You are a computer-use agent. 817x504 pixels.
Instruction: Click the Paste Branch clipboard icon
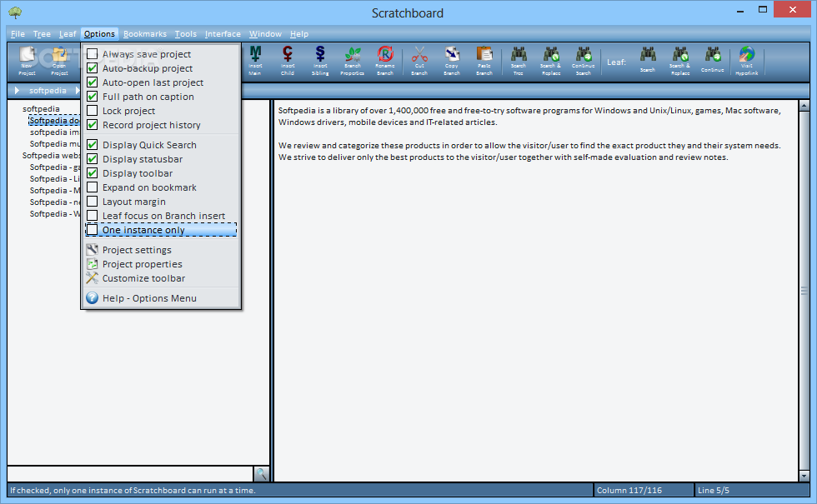(x=484, y=60)
